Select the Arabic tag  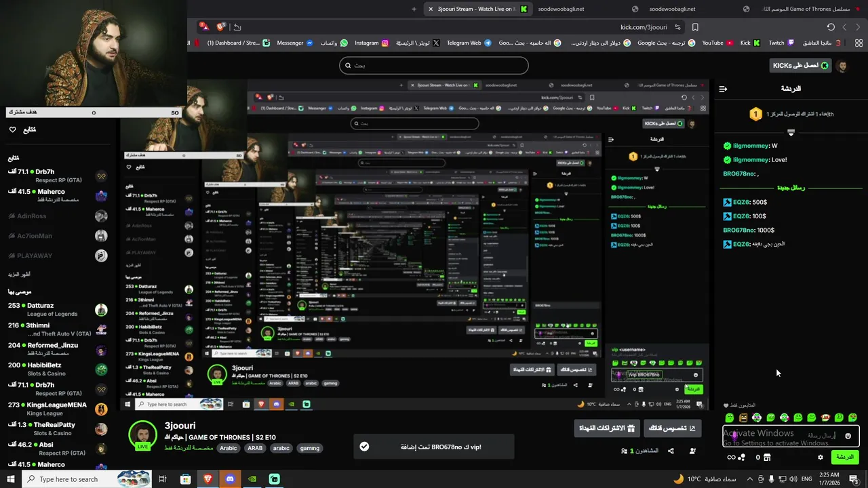pyautogui.click(x=229, y=448)
